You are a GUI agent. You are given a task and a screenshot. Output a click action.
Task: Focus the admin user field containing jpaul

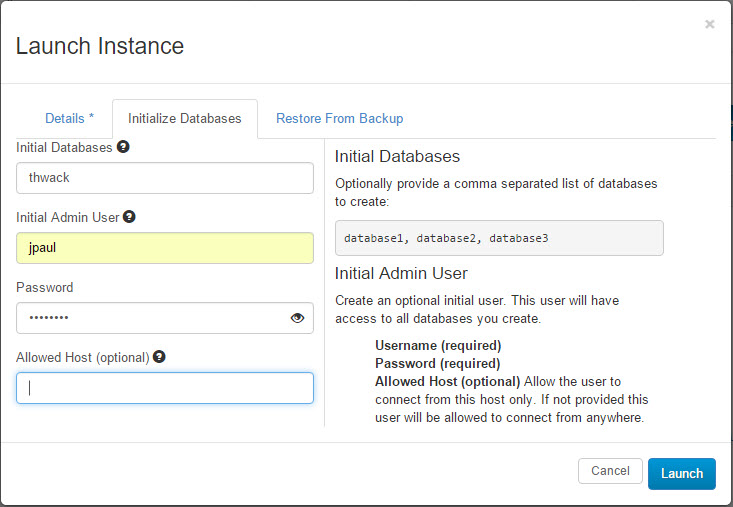(x=165, y=248)
